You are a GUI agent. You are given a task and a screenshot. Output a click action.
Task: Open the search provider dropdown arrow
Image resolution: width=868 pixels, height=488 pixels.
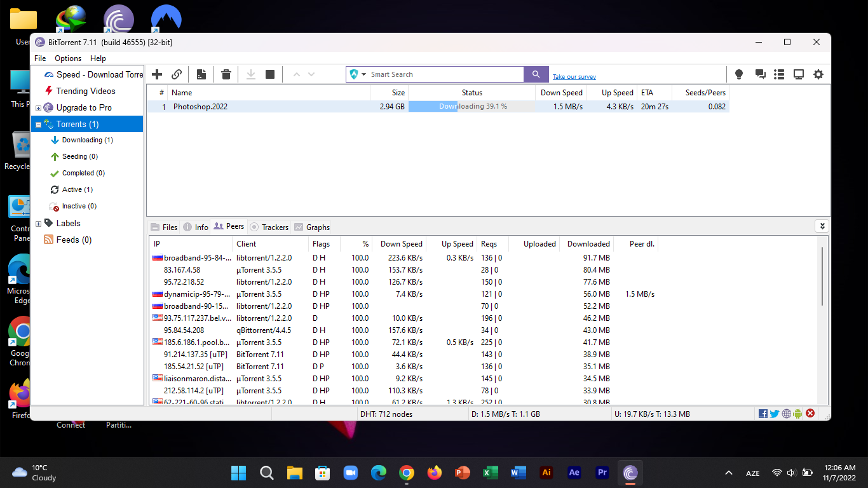tap(364, 74)
